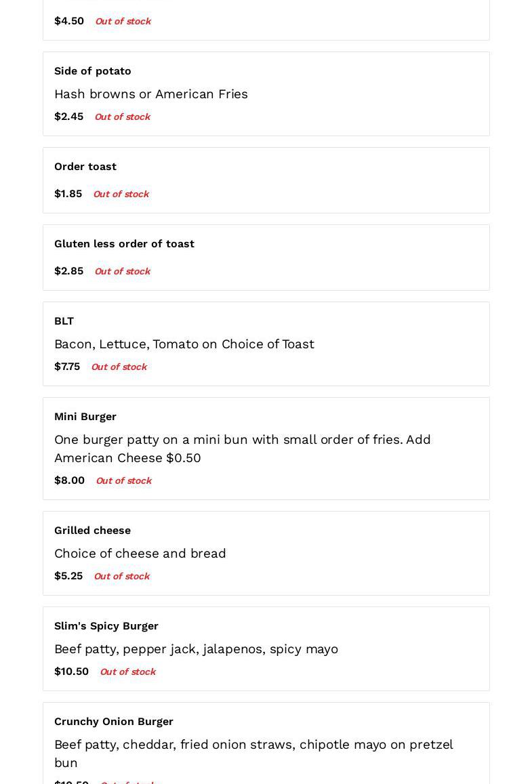Open the Crunchy Onion Burger item
The image size is (532, 784).
(x=266, y=743)
